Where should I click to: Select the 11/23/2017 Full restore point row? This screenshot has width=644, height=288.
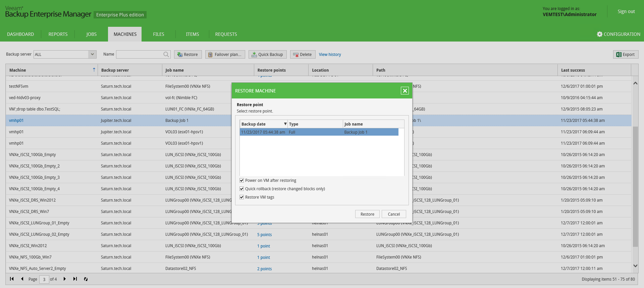pos(319,132)
